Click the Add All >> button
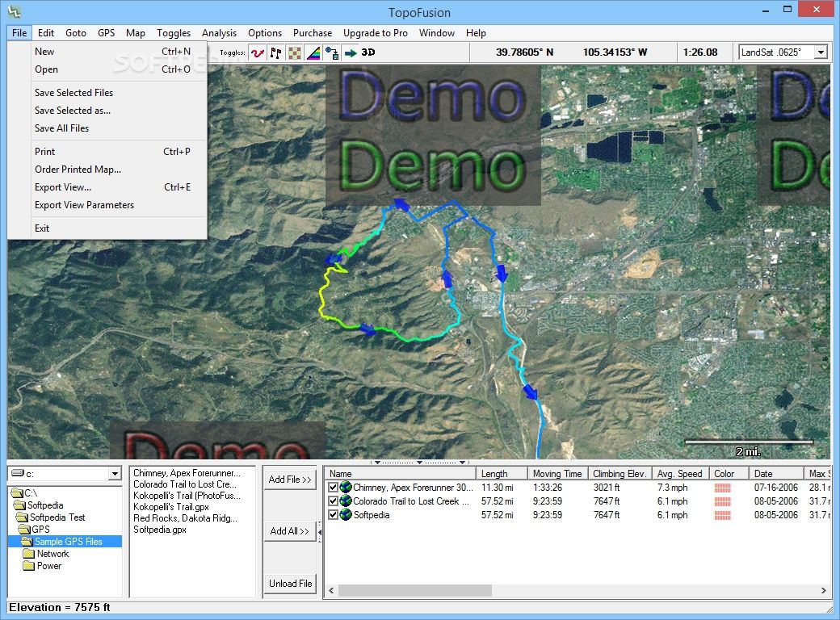840x620 pixels. [290, 531]
